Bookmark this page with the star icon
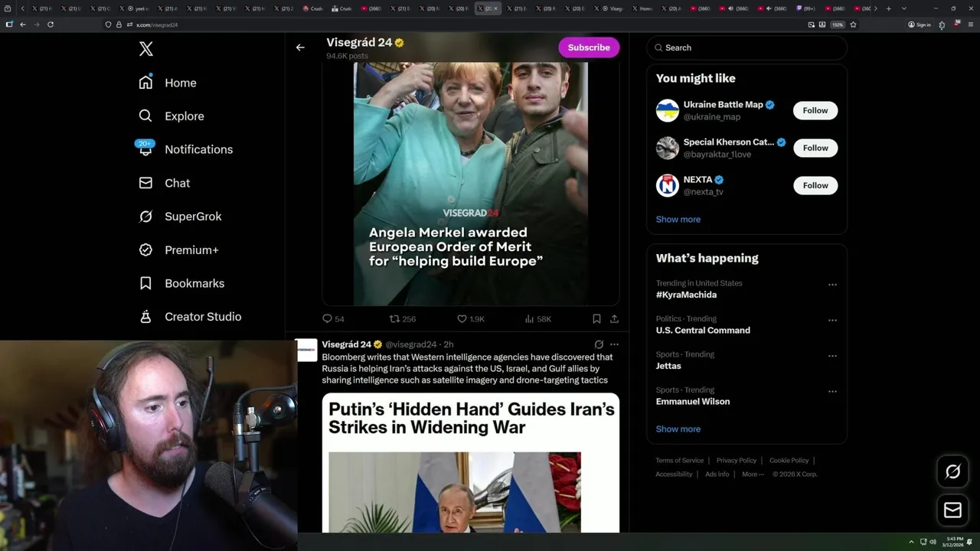Viewport: 980px width, 551px height. [x=853, y=24]
